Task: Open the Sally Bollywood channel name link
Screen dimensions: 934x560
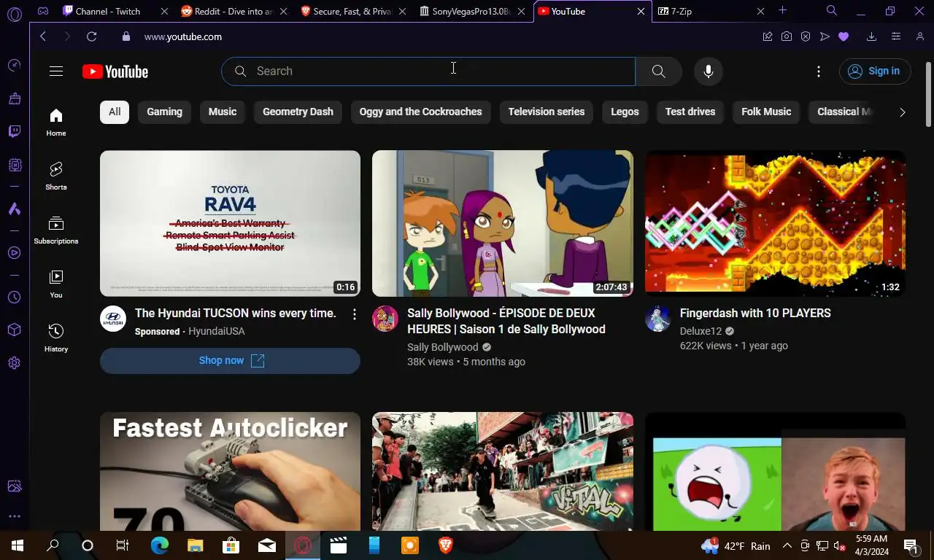Action: coord(443,347)
